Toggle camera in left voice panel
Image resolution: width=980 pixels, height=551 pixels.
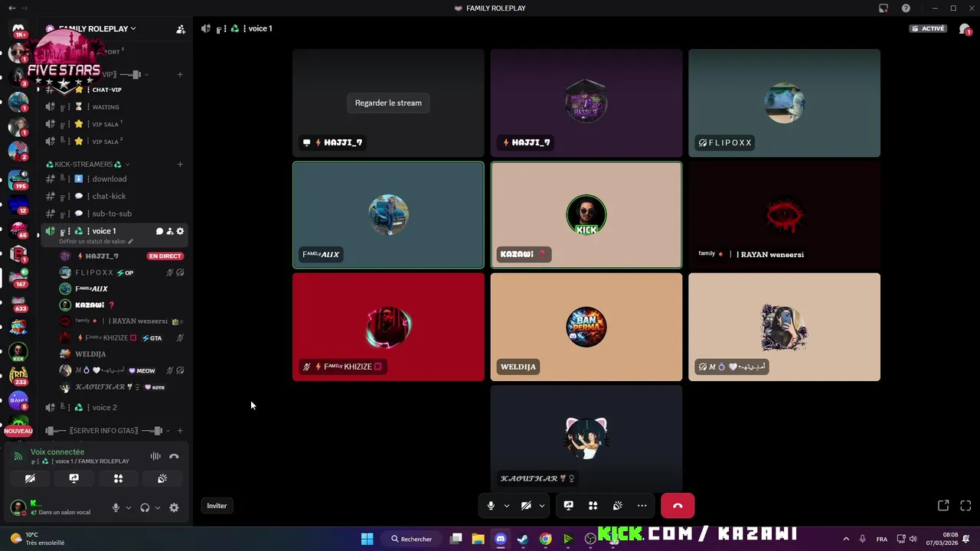pos(30,478)
